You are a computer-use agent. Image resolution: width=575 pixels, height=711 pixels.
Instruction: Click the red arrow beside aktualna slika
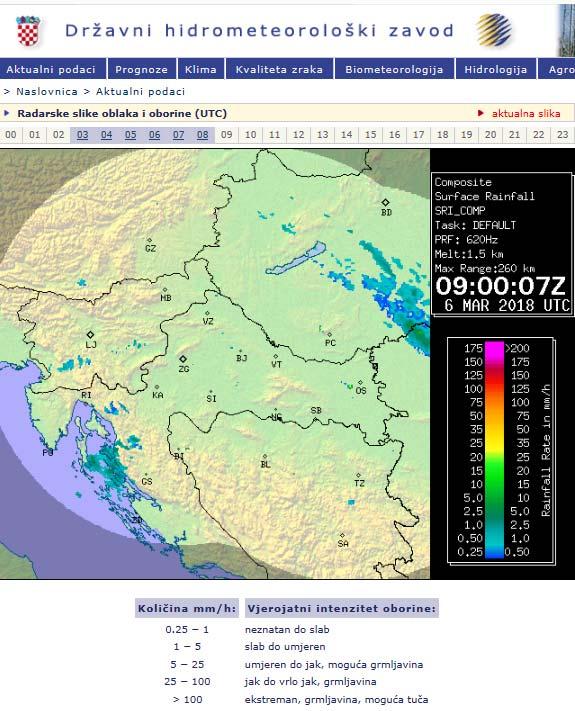pyautogui.click(x=481, y=113)
